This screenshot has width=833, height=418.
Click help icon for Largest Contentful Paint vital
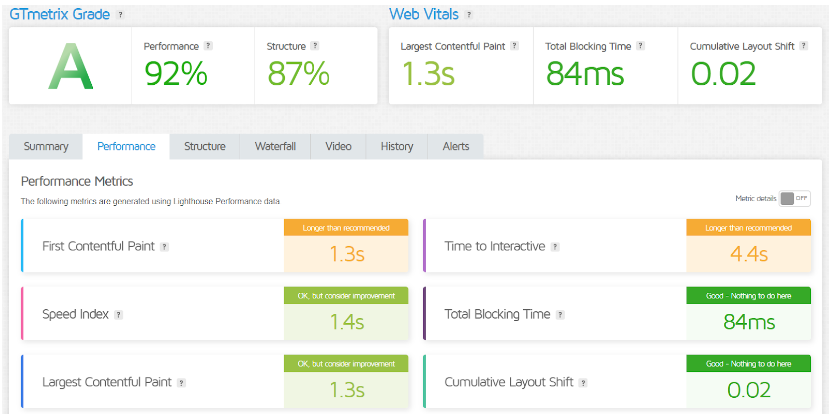click(514, 46)
